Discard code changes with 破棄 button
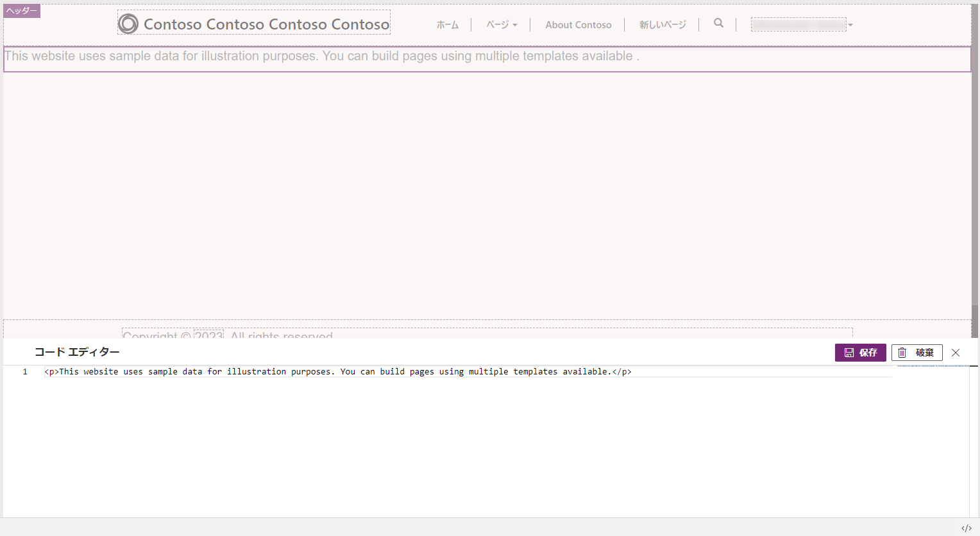The image size is (980, 536). [917, 353]
